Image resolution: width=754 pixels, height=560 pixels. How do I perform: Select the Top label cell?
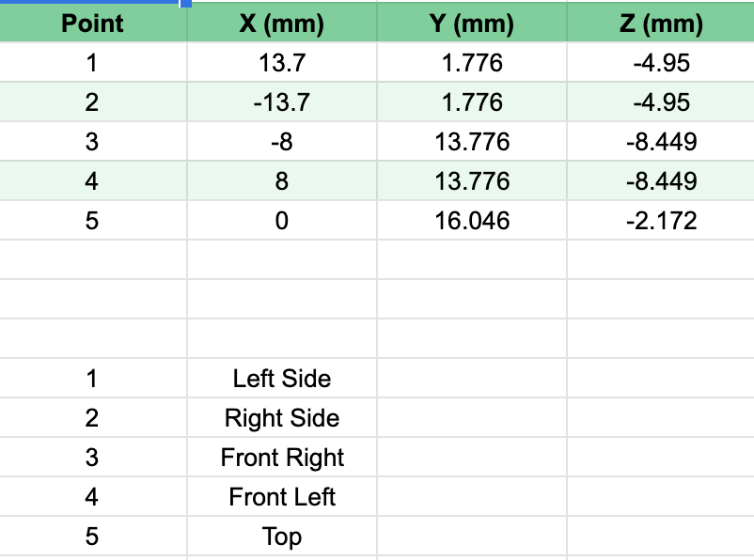282,537
